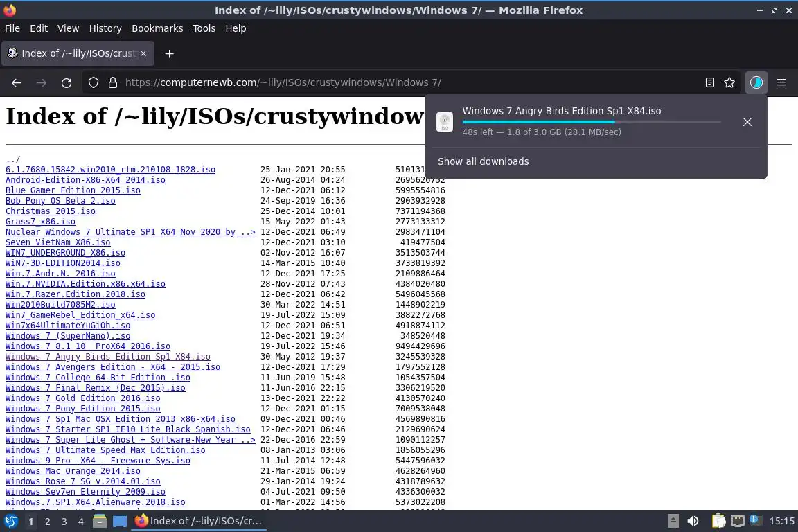
Task: Click WiN7-3D-EDITION2014.iso link
Action: point(62,263)
